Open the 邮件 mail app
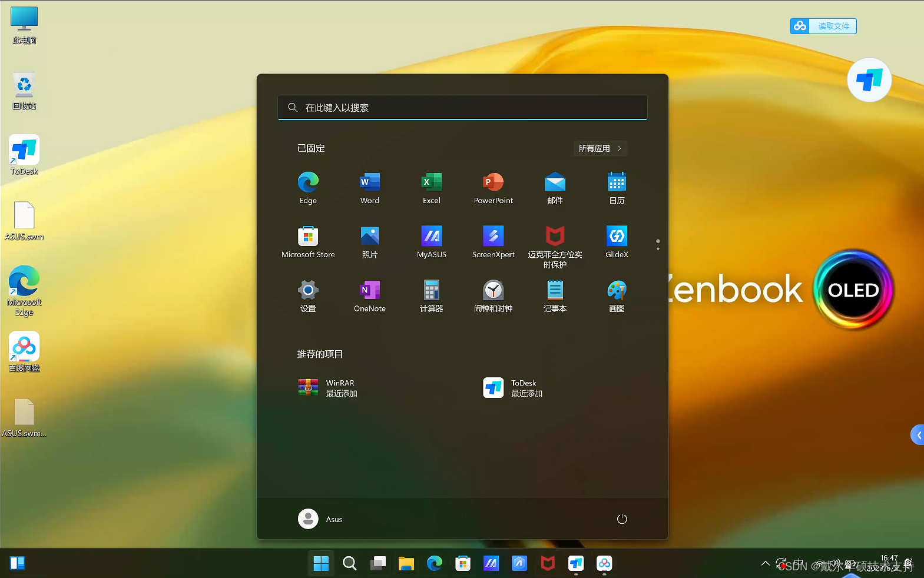Viewport: 924px width, 578px height. tap(555, 188)
